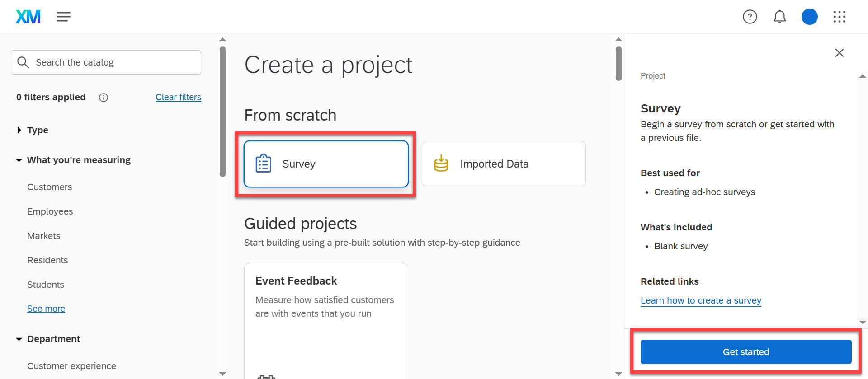Click the Get started button
The width and height of the screenshot is (868, 379).
pos(745,351)
